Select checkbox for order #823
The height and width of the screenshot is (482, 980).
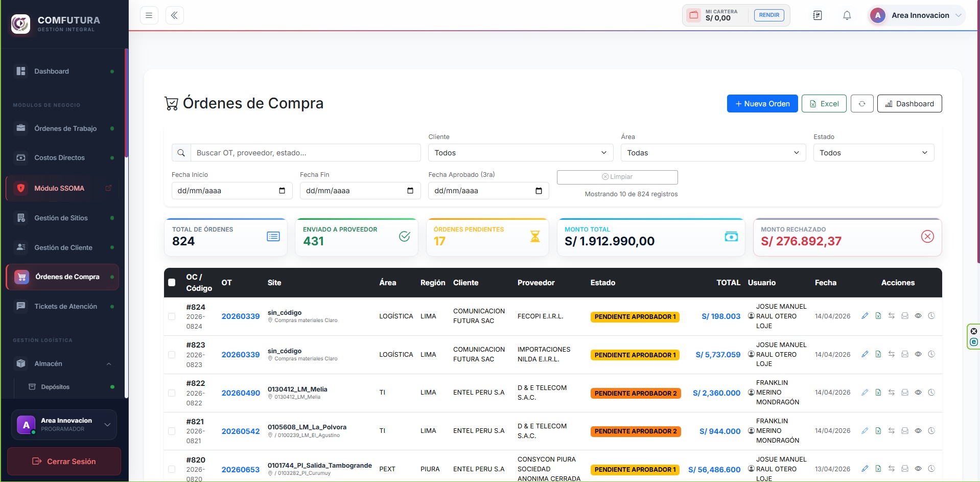click(172, 355)
